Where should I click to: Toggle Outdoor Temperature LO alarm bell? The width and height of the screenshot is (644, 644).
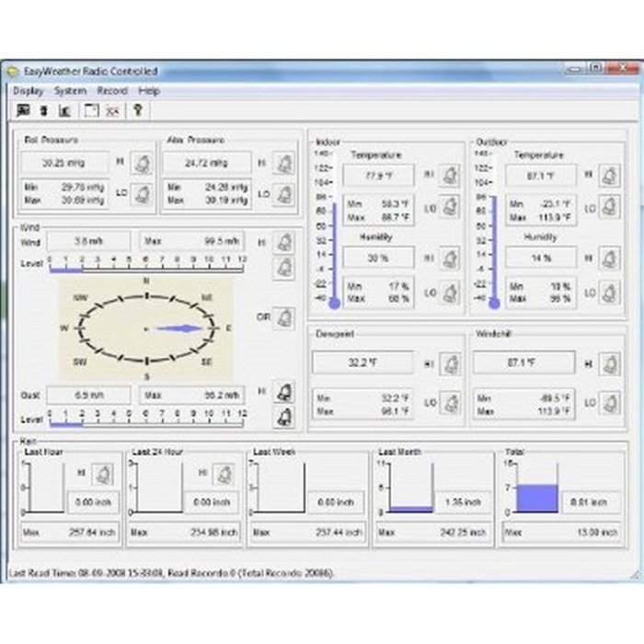pos(609,207)
